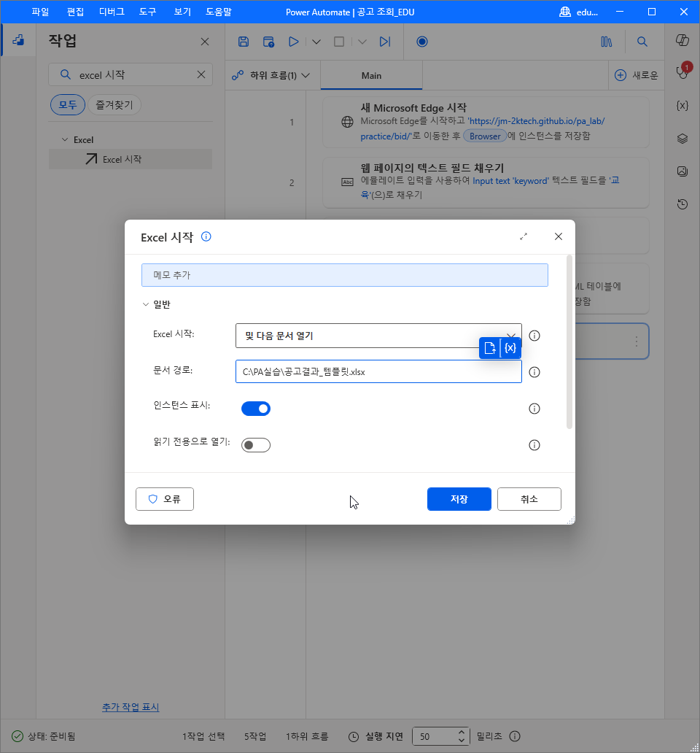This screenshot has width=700, height=753.
Task: Open the 디버그 menu
Action: click(x=112, y=12)
